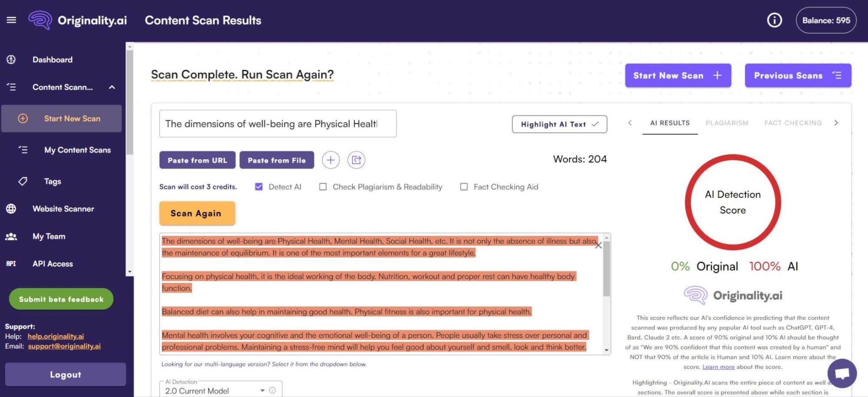Click the Content Scanner list icon

(x=11, y=87)
